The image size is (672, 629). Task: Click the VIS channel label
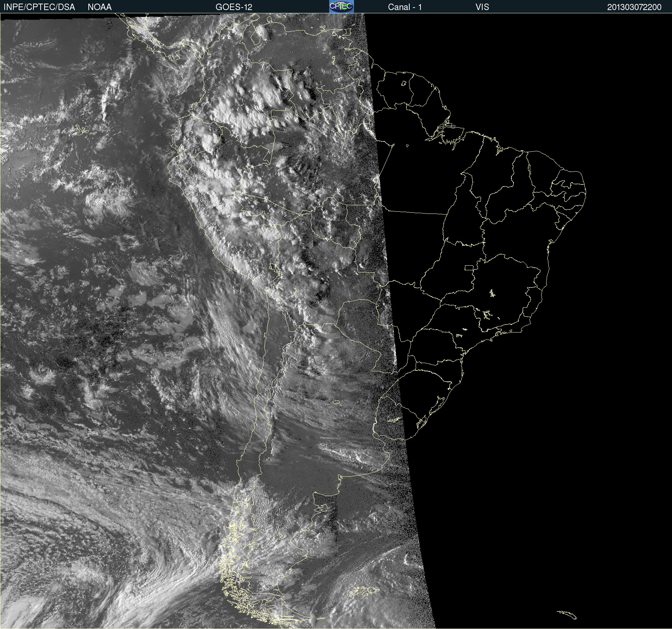(482, 7)
